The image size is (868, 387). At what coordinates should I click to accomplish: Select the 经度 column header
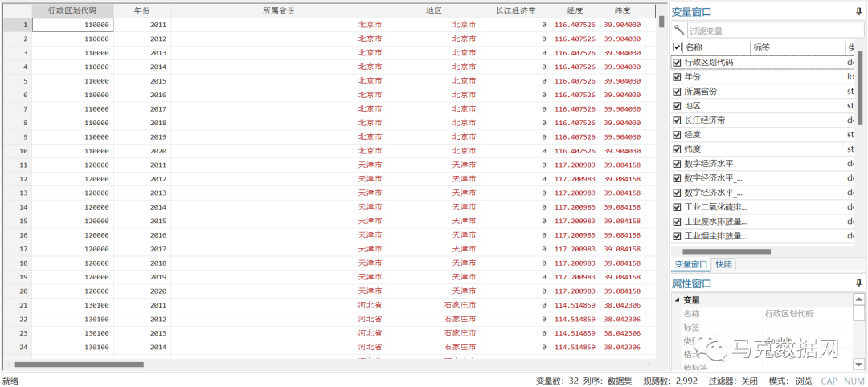coord(575,11)
